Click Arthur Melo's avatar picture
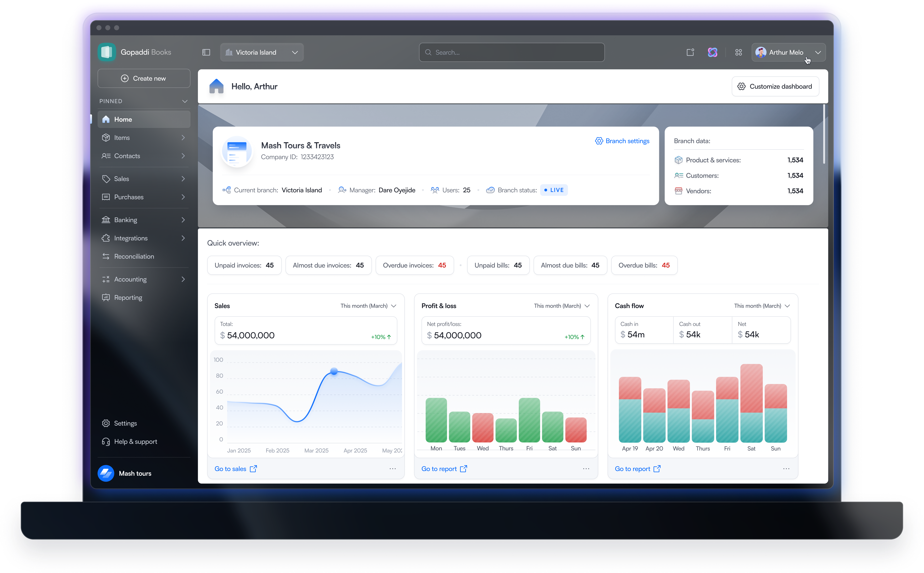This screenshot has height=573, width=924. point(760,52)
